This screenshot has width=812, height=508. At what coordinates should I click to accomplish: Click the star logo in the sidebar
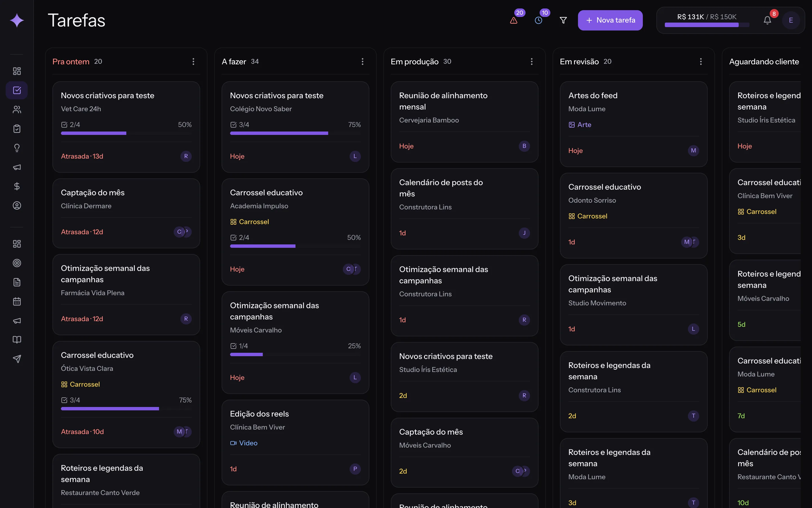(17, 21)
